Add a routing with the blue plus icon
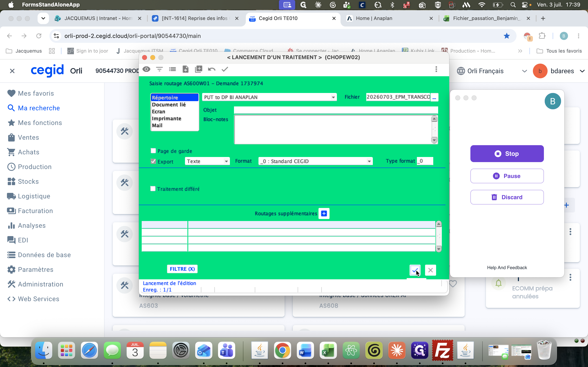588x367 pixels. click(324, 213)
